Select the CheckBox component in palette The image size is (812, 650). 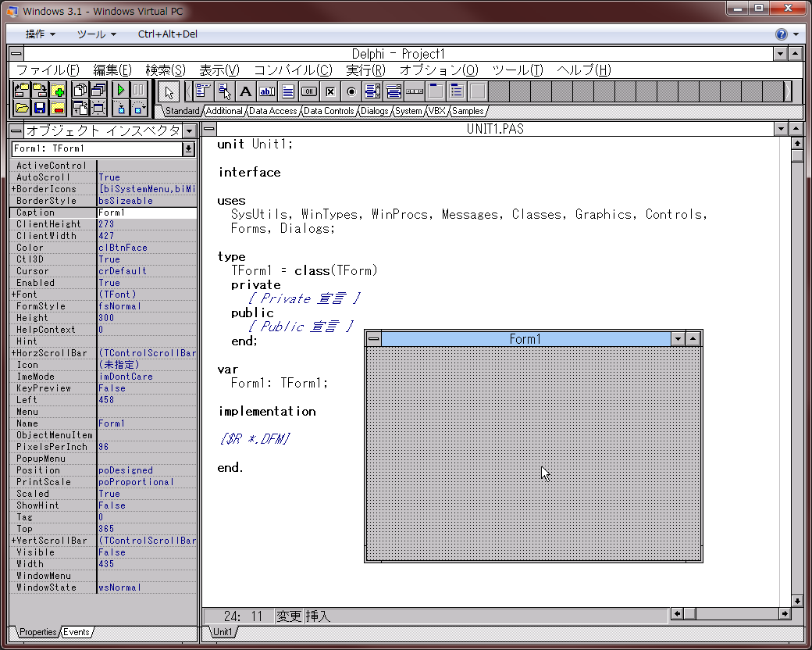tap(330, 91)
